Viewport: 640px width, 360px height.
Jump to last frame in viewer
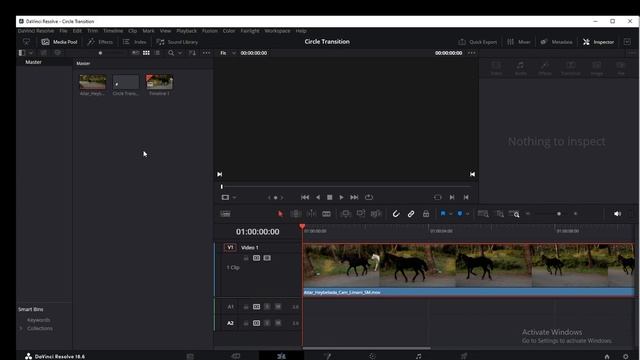[x=354, y=197]
